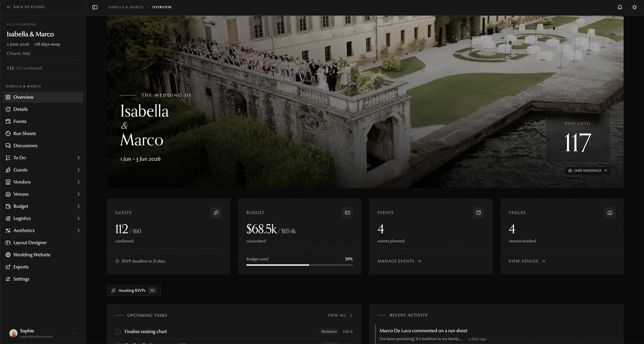
Task: Open the Layout Designer
Action: click(x=30, y=242)
